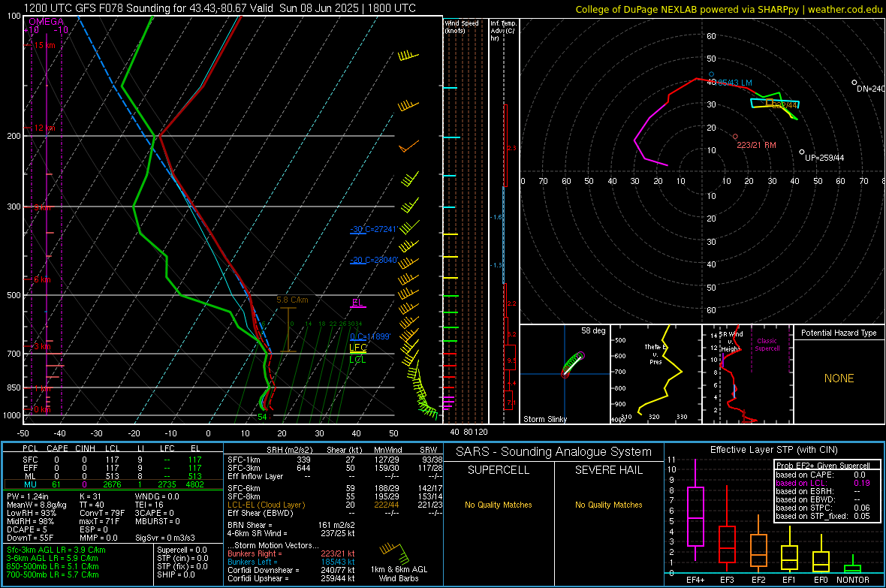
Task: Click the DN=240 Corfidi marker
Action: [x=869, y=88]
